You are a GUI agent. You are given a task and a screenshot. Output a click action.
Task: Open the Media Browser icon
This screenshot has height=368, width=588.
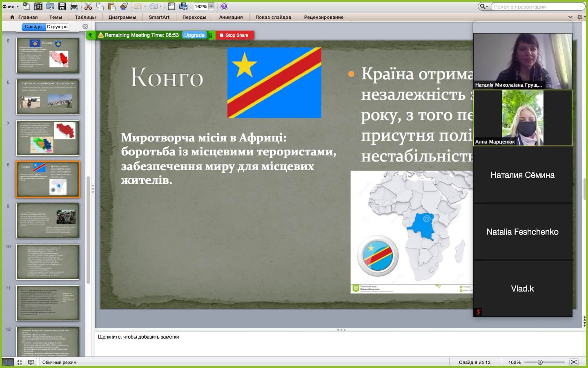point(183,6)
